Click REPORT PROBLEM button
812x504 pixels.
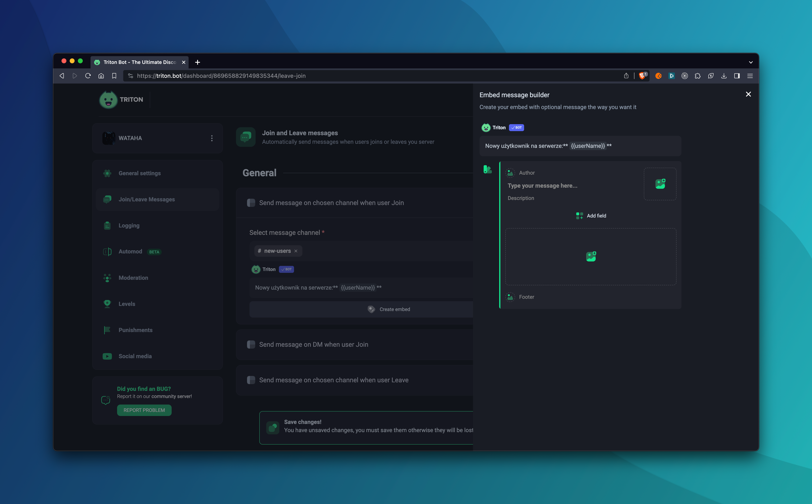click(x=144, y=410)
